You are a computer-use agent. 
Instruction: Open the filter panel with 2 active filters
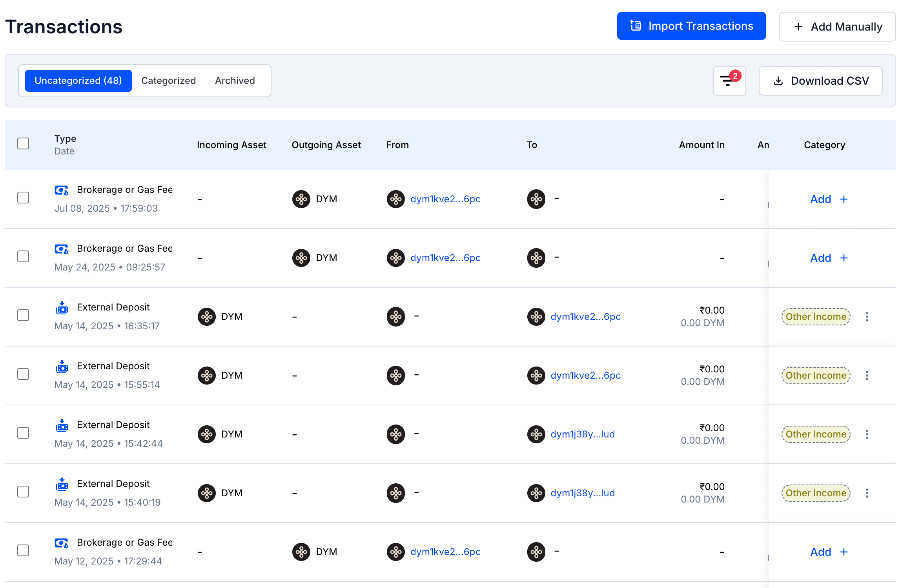tap(729, 81)
